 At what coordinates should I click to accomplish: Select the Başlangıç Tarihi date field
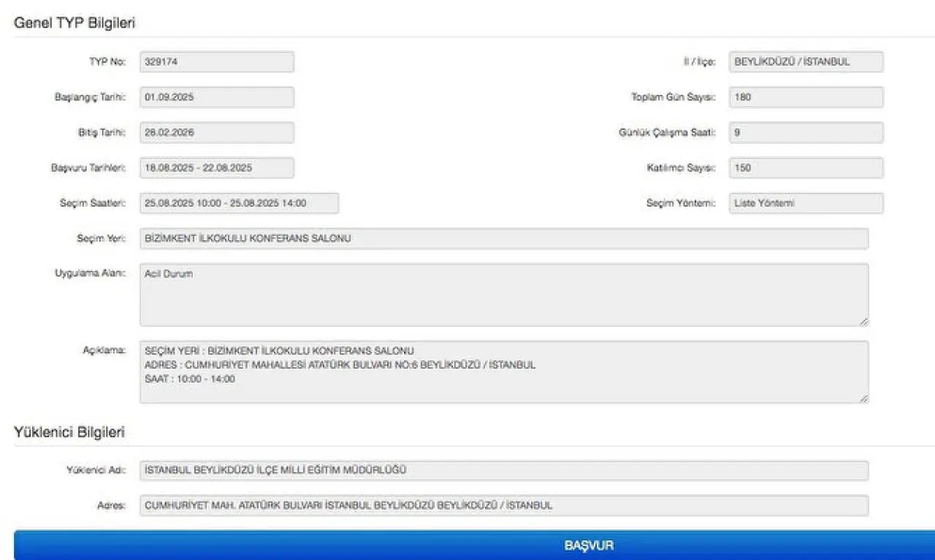click(216, 97)
